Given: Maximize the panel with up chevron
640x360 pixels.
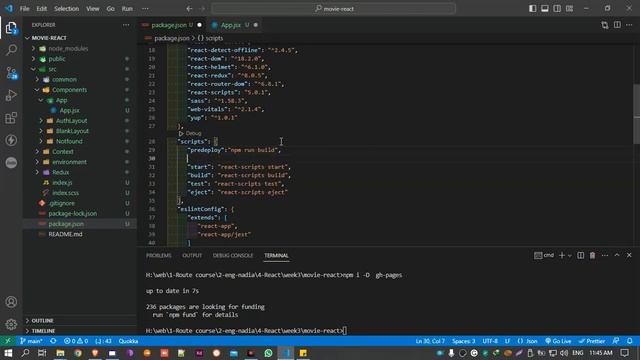Looking at the screenshot, I should point(617,255).
